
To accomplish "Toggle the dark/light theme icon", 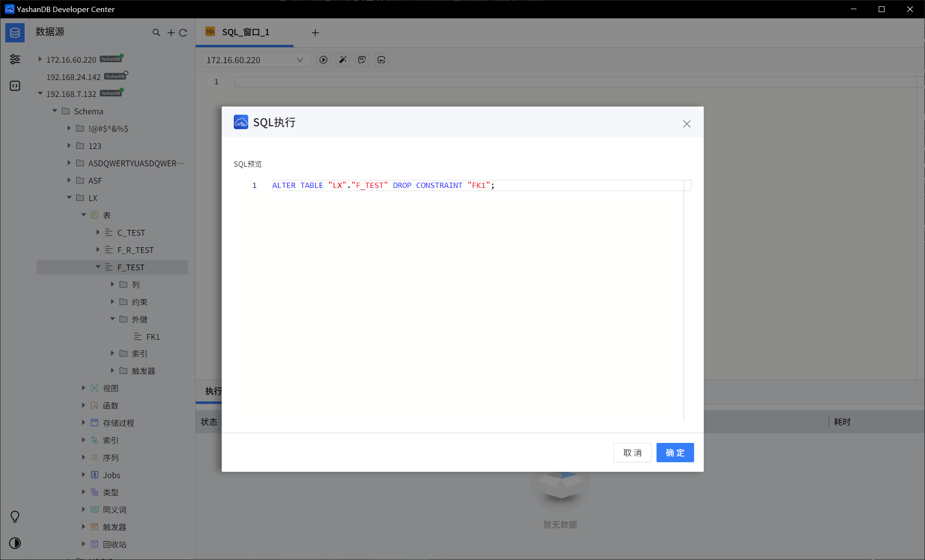I will [x=15, y=543].
